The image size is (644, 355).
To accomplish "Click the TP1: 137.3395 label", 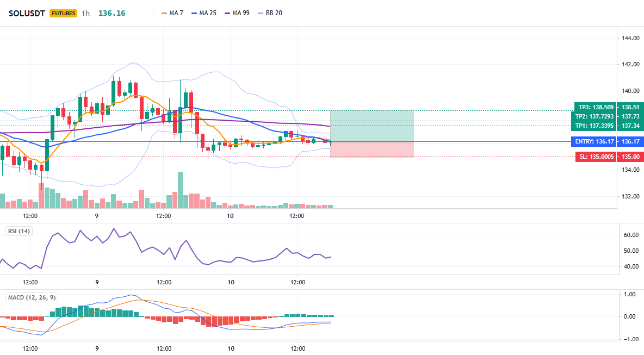I will click(x=594, y=126).
